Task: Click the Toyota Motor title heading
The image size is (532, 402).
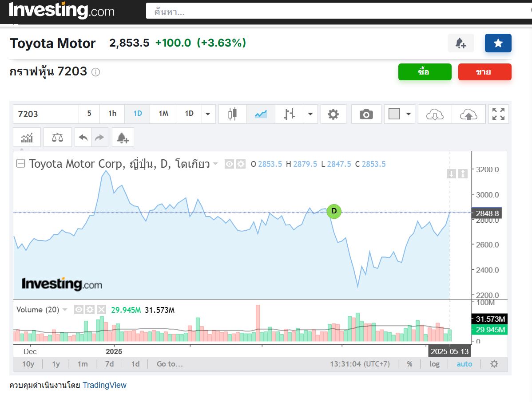Action: [x=52, y=43]
